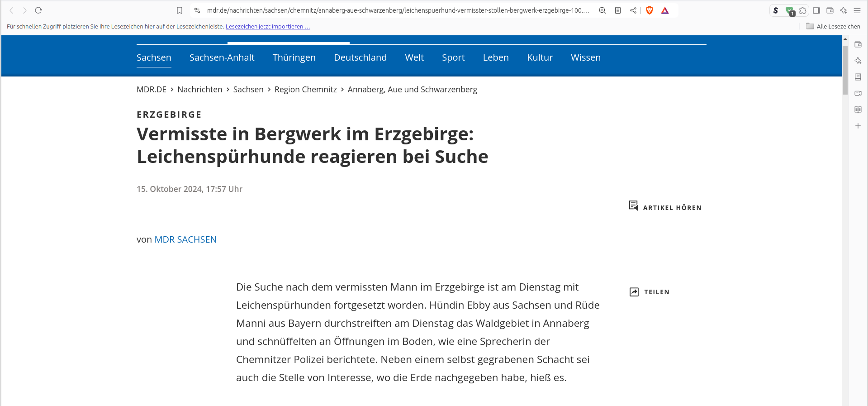This screenshot has height=406, width=868.
Task: Open Brave Shields lion icon
Action: point(650,10)
